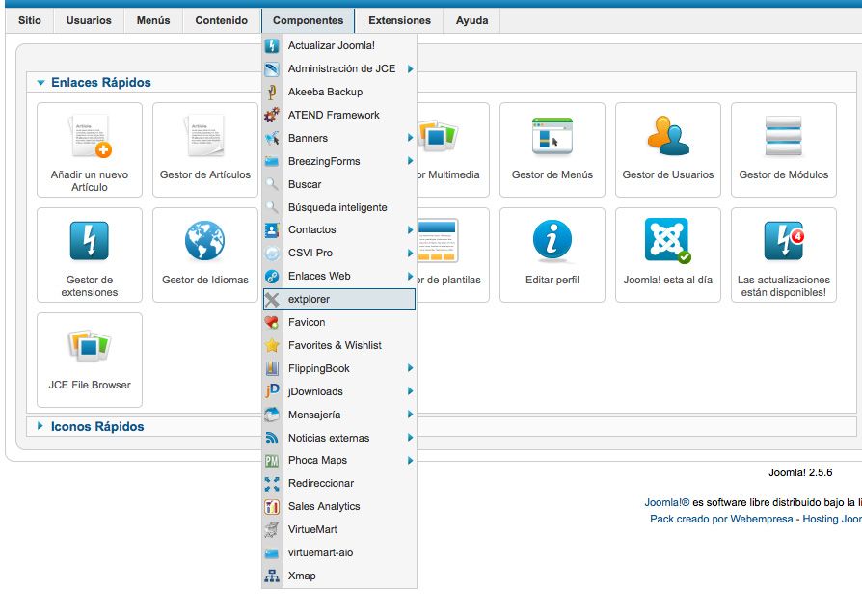The height and width of the screenshot is (616, 862).
Task: Open the Ayuda menu
Action: (472, 21)
